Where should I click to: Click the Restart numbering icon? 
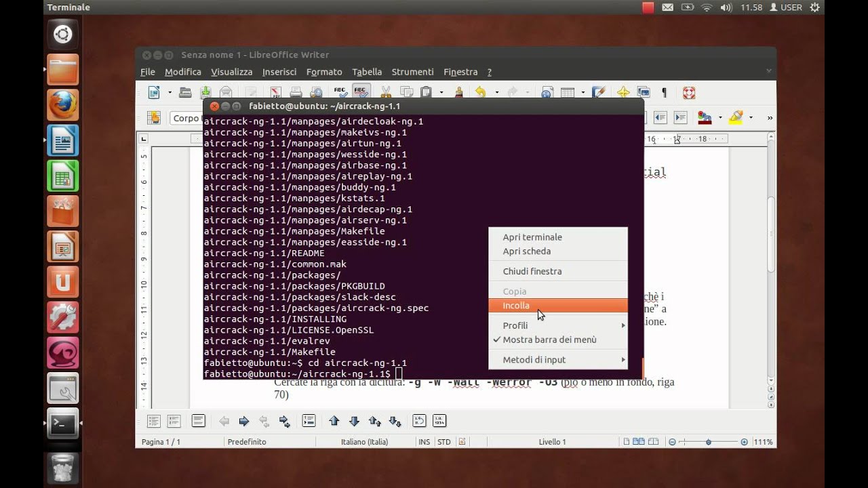tap(419, 421)
